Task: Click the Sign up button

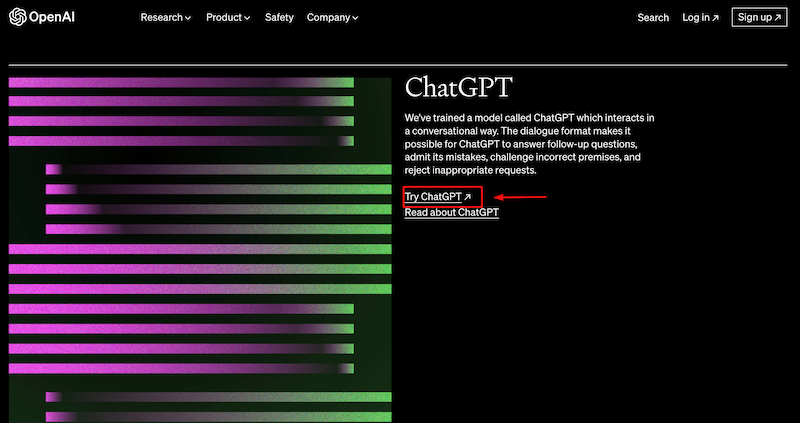Action: click(759, 17)
